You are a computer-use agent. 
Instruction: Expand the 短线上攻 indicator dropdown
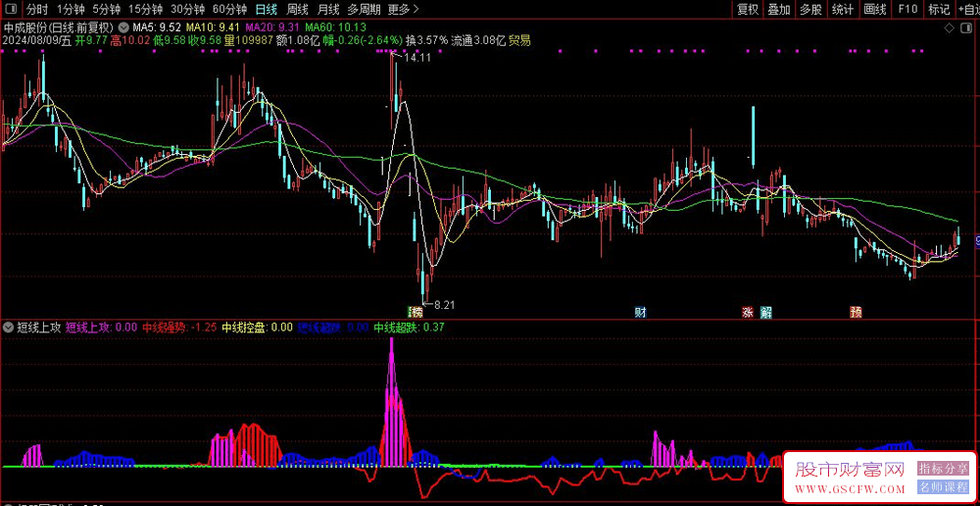(9, 328)
